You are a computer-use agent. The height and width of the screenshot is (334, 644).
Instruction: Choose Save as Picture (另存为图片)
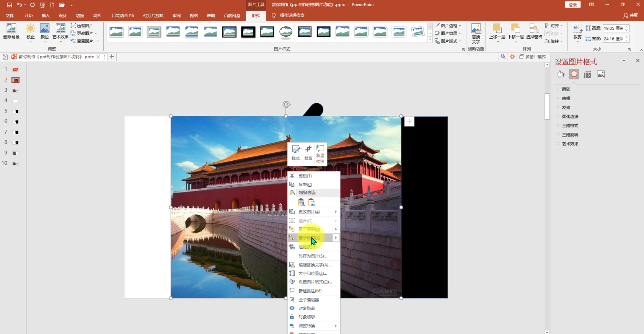314,256
